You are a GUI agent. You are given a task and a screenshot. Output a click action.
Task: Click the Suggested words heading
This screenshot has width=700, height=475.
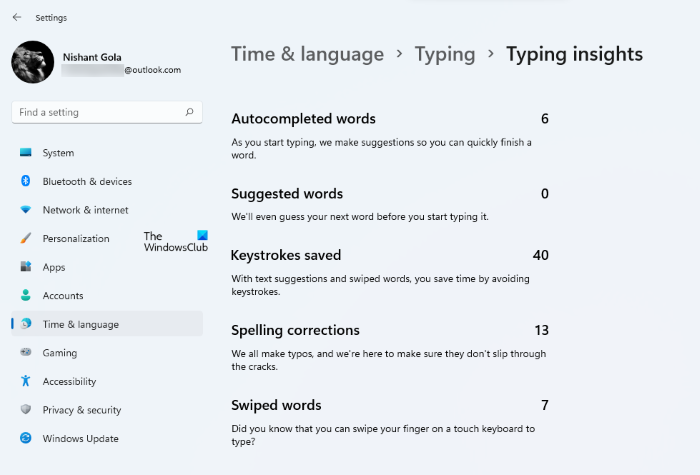pos(287,194)
